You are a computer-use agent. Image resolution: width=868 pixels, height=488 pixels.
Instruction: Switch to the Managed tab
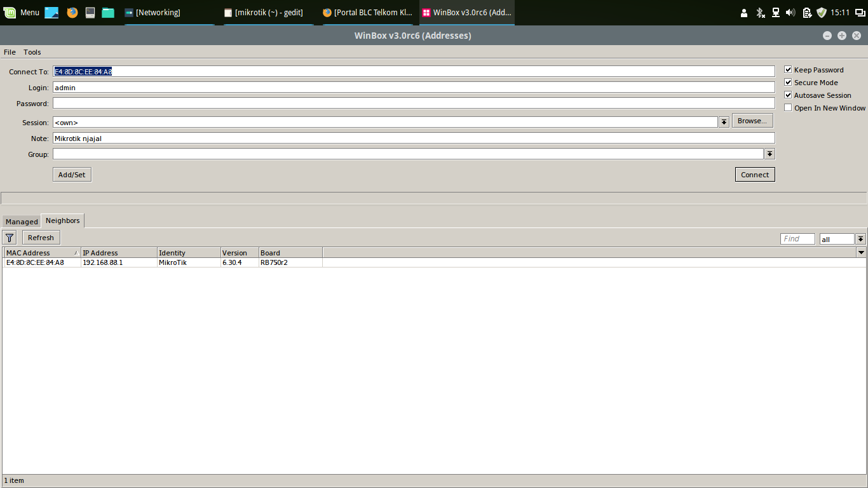pyautogui.click(x=22, y=222)
